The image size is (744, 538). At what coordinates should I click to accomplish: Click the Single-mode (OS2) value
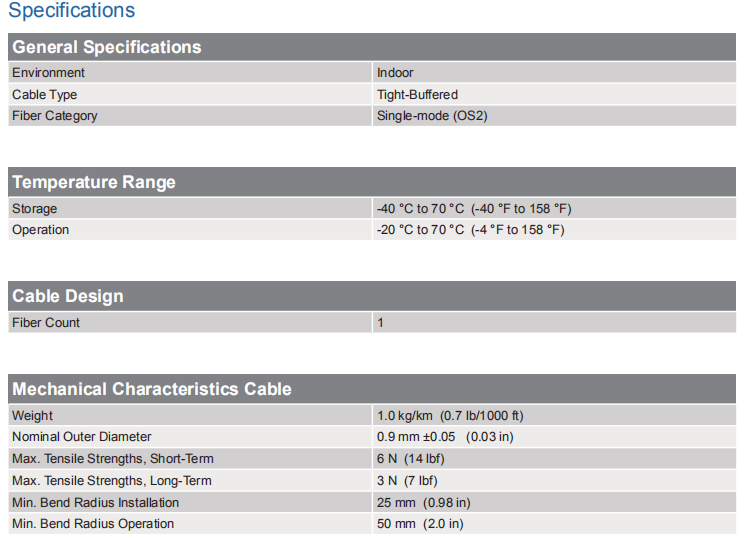pos(432,116)
